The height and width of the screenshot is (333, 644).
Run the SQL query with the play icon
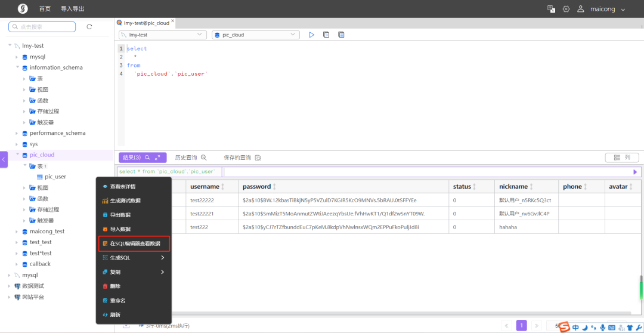312,35
